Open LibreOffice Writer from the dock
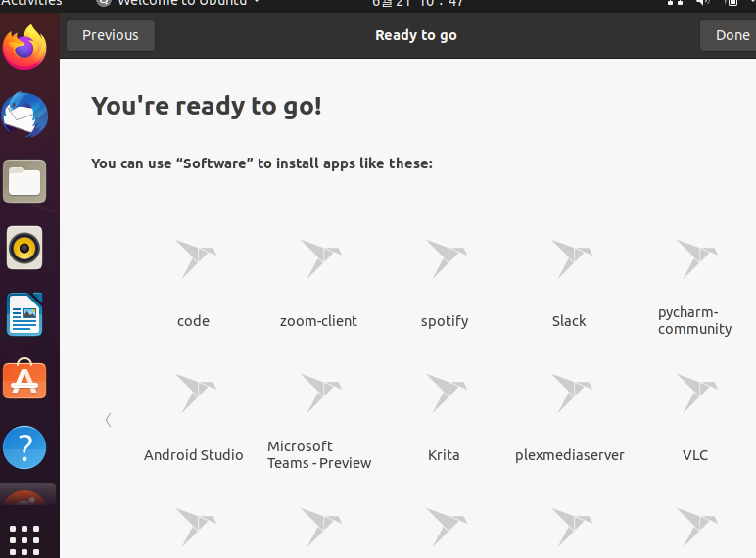Viewport: 756px width, 558px height. pyautogui.click(x=24, y=314)
